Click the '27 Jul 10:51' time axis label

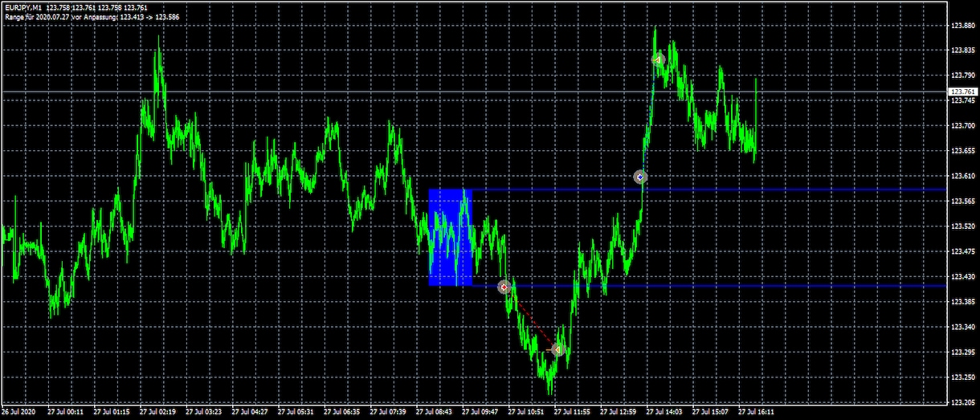526,411
